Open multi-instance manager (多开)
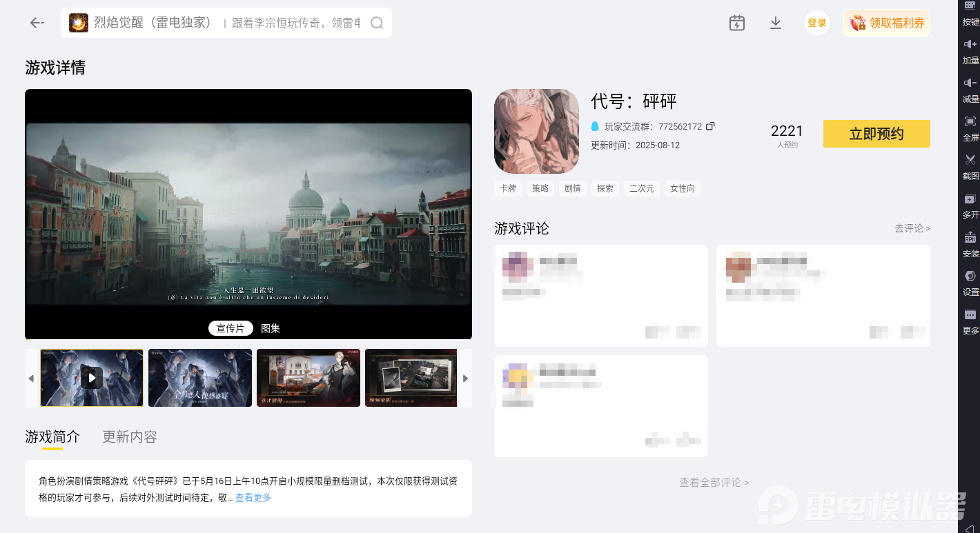 [x=970, y=205]
